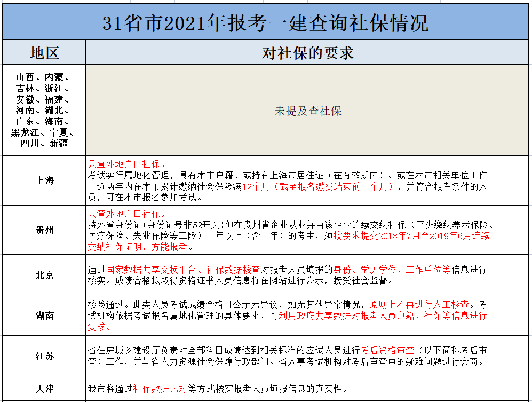Click the '未提及查社保' cell

point(307,110)
